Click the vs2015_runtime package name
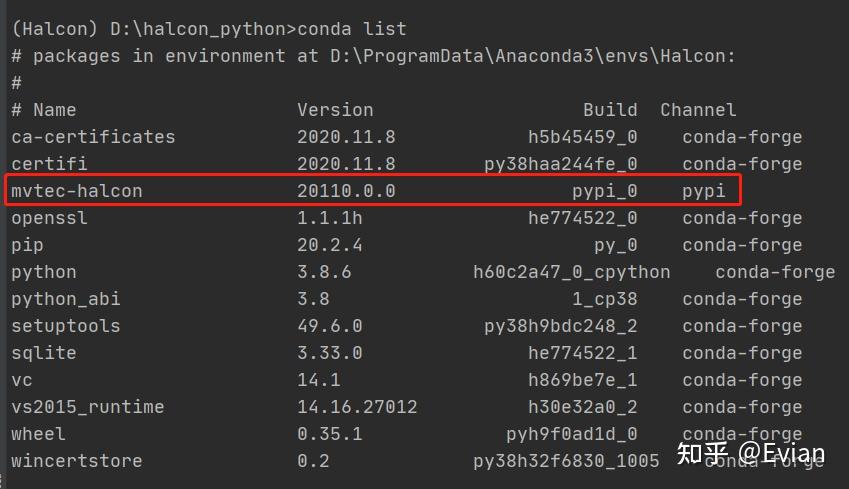Screen dimensions: 849x489 click(x=88, y=406)
